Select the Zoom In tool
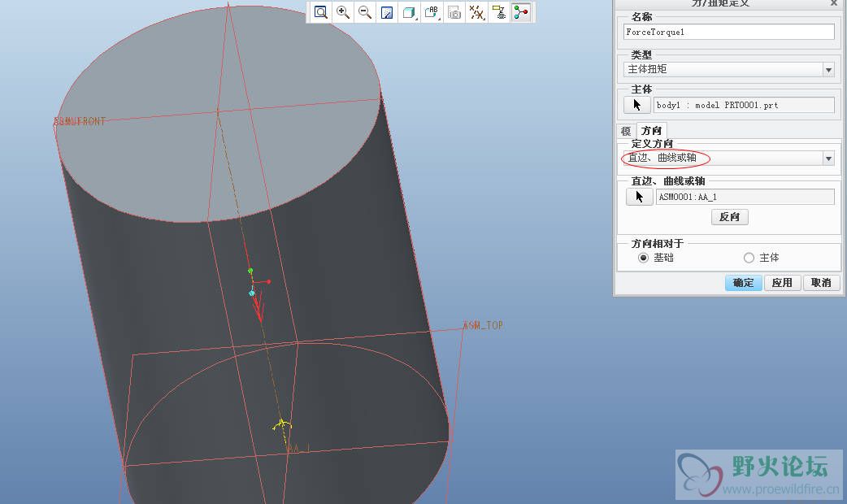This screenshot has width=847, height=504. tap(342, 12)
